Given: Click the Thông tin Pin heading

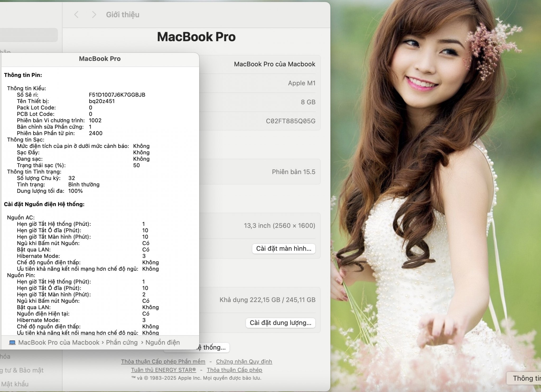Looking at the screenshot, I should 23,75.
